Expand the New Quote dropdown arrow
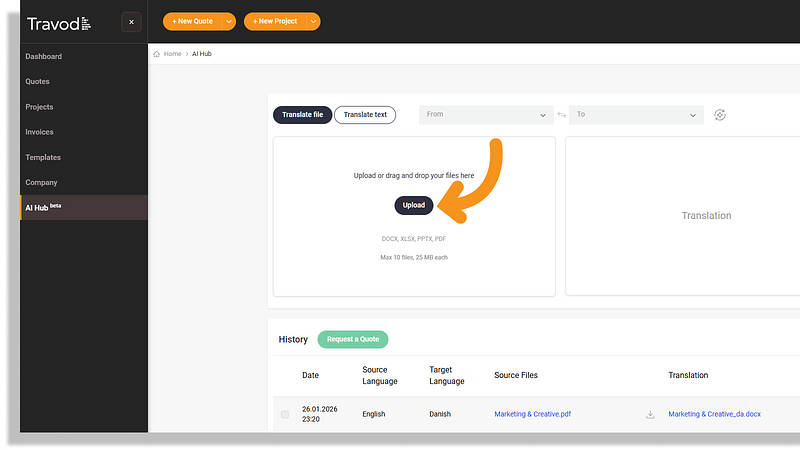 click(229, 21)
